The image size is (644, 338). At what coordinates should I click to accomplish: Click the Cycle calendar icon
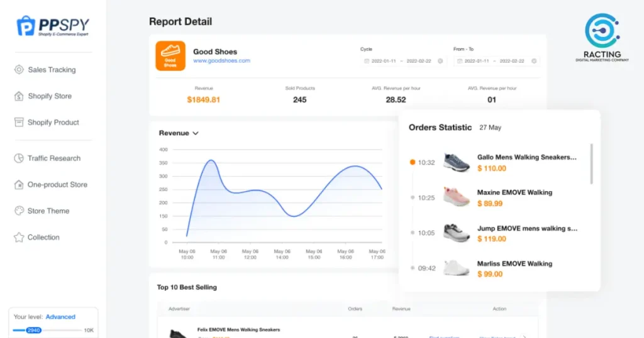point(367,61)
